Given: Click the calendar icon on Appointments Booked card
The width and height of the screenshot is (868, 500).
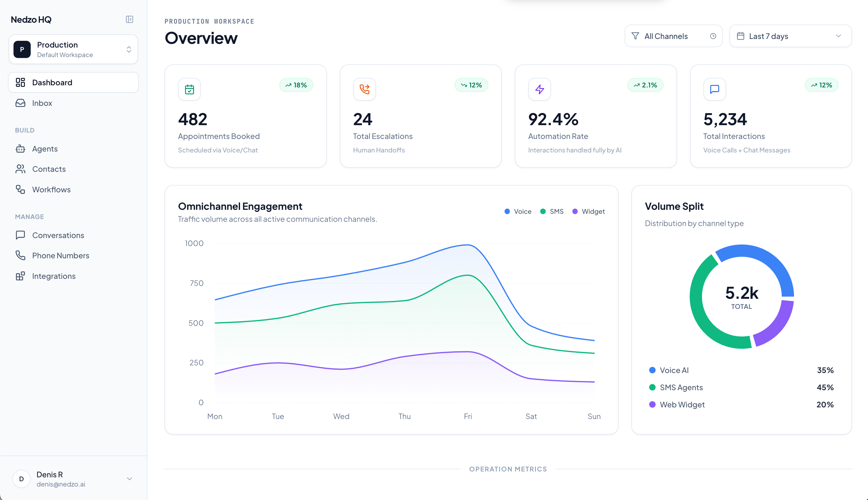Looking at the screenshot, I should tap(189, 89).
